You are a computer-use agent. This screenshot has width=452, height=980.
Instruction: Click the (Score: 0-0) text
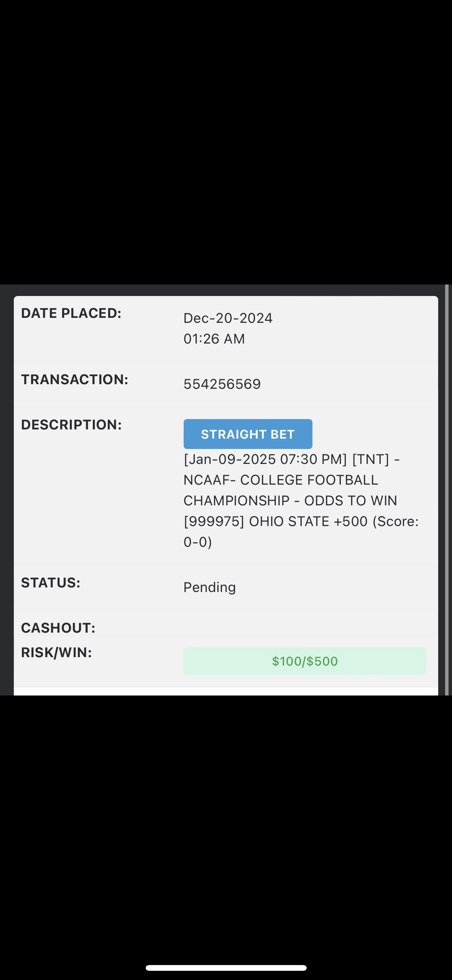[301, 531]
